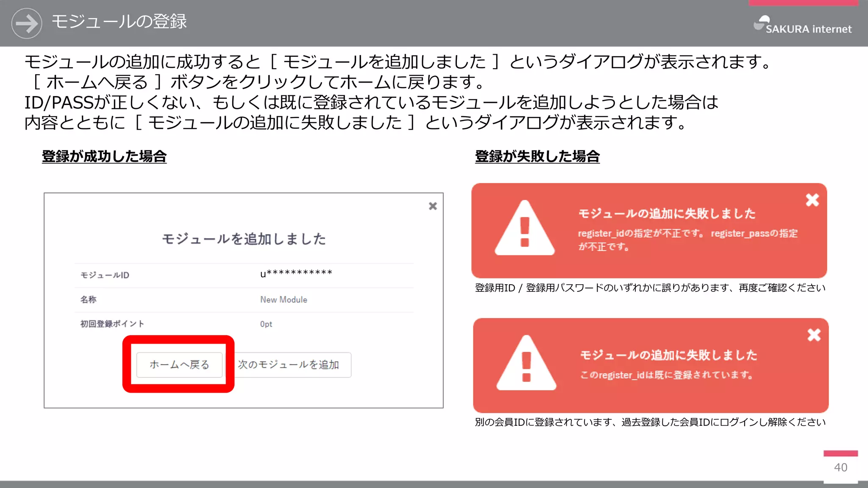868x488 pixels.
Task: Click the heading 登録が成功した場合
Action: click(x=104, y=156)
